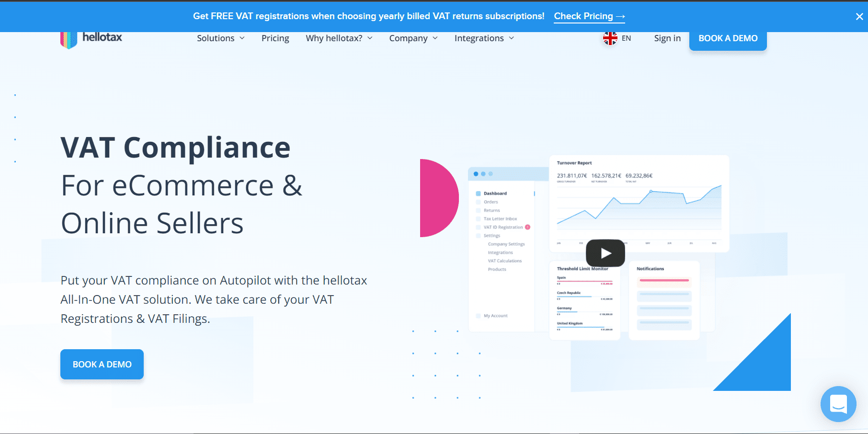Expand the Why hellotax? dropdown

point(339,38)
